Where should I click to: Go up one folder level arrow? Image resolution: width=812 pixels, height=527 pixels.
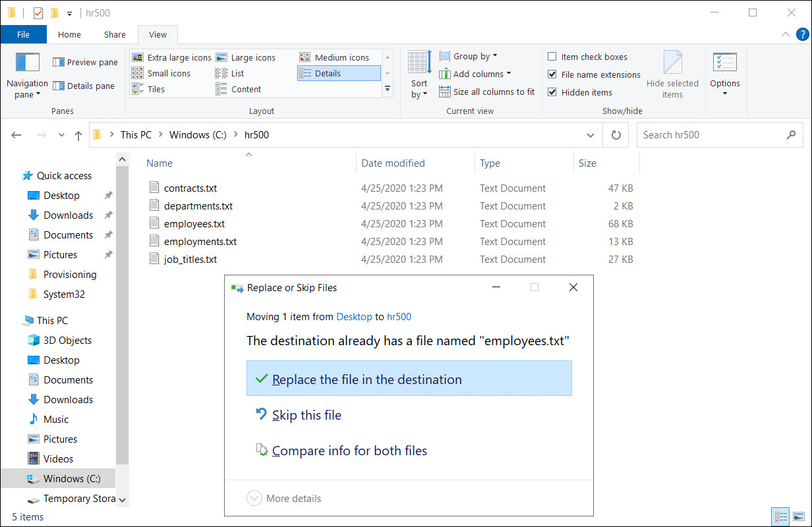point(78,135)
